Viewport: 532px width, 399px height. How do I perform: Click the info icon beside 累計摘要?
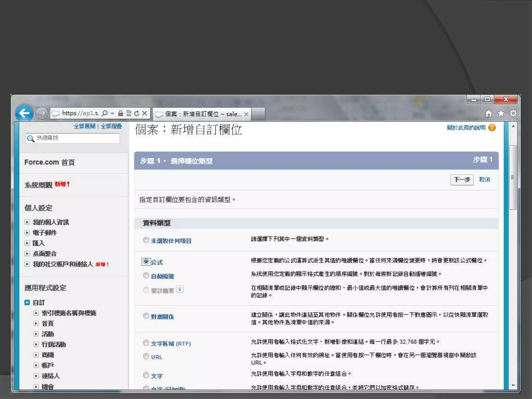point(180,289)
